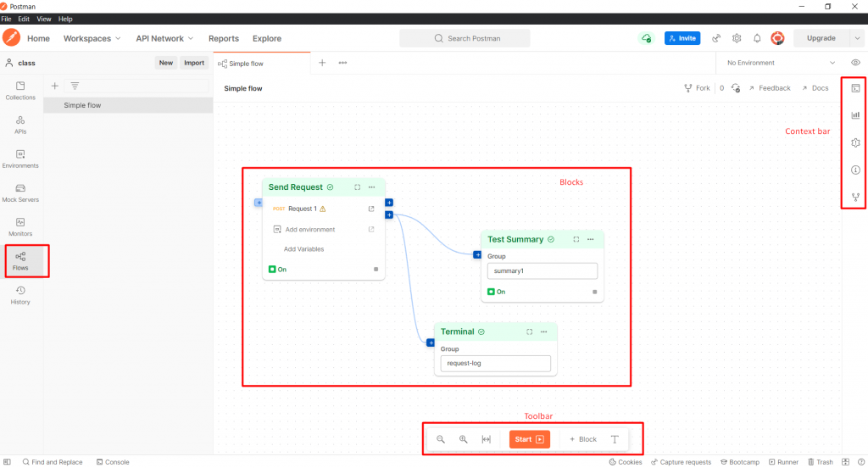868x468 pixels.
Task: Open the Docs link
Action: (x=815, y=88)
